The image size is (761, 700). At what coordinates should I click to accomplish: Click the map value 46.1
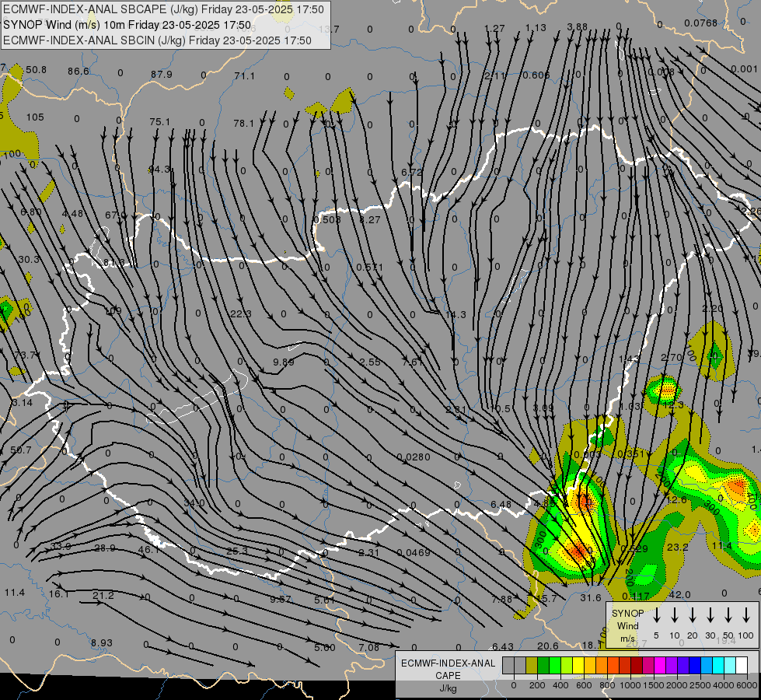pyautogui.click(x=149, y=549)
